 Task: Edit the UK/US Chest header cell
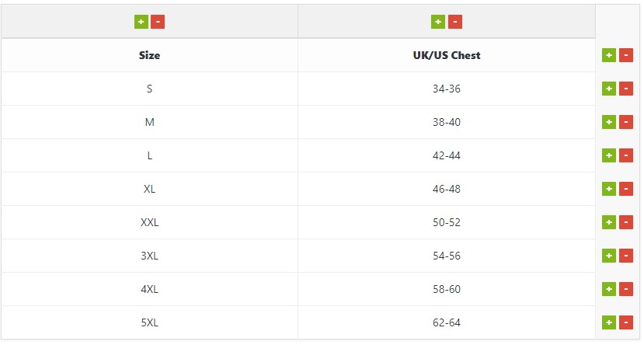click(447, 55)
